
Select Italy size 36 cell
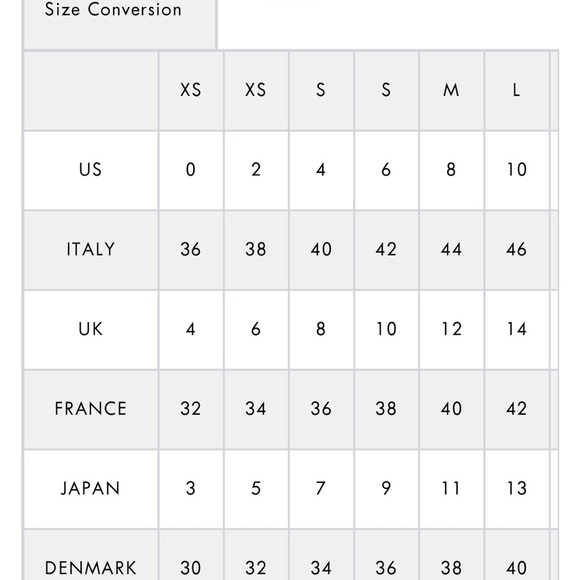click(x=191, y=250)
